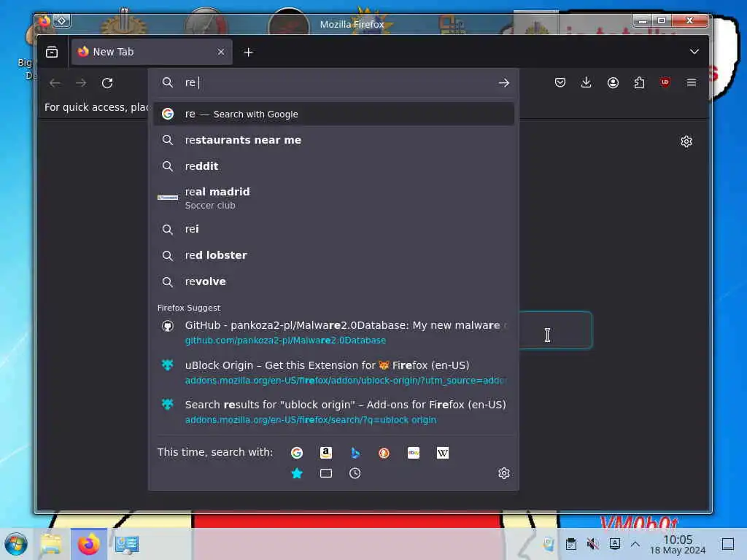This screenshot has width=747, height=560.
Task: Click Firefox icon in the taskbar
Action: pyautogui.click(x=89, y=544)
